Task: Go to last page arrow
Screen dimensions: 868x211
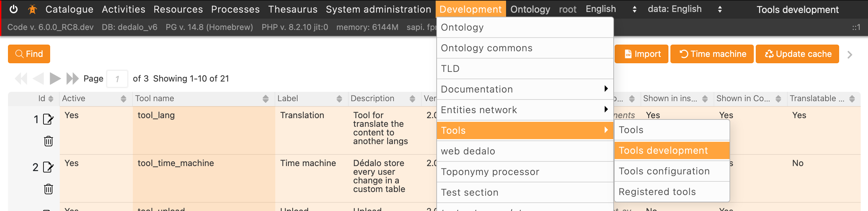Action: click(x=72, y=79)
